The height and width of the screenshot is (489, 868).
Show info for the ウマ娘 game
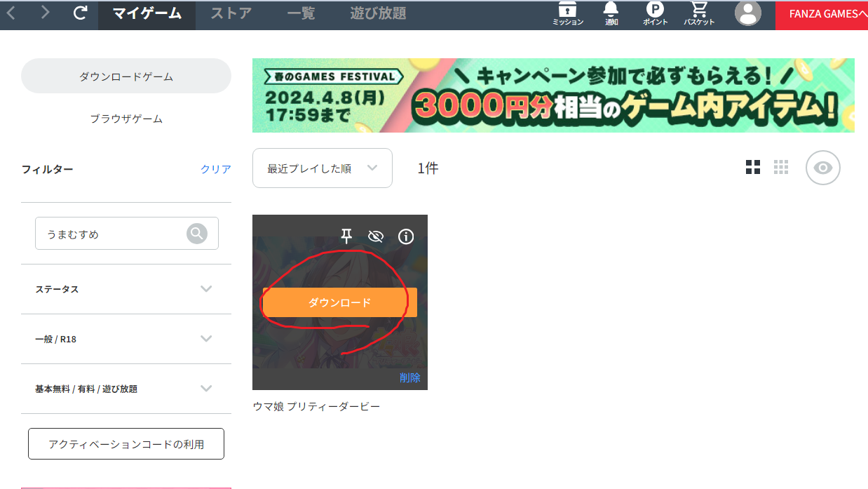click(406, 236)
